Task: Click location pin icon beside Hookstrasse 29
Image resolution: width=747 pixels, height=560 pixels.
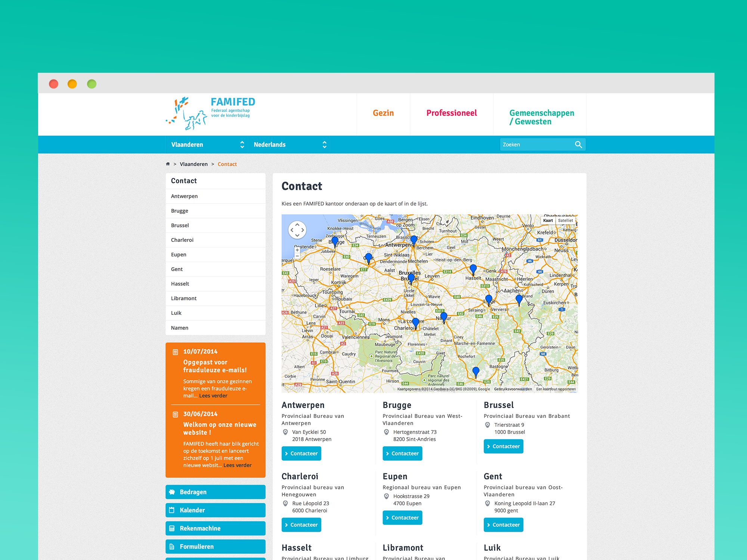Action: 387,497
